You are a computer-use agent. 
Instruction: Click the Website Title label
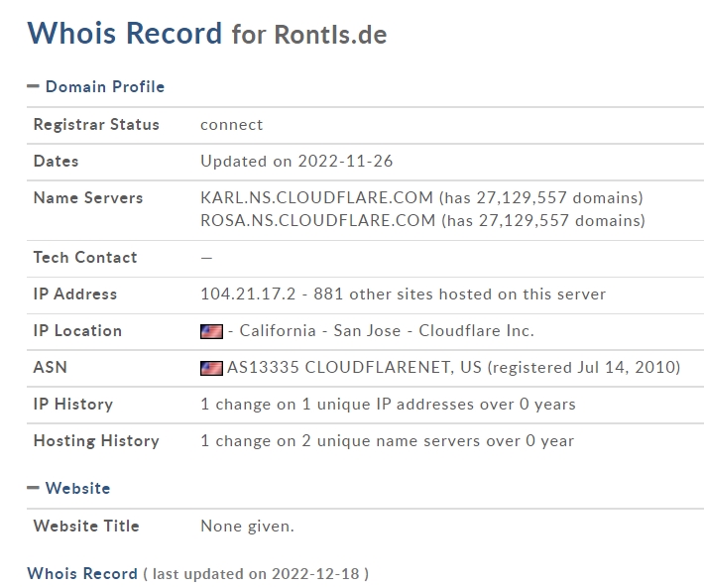click(86, 527)
